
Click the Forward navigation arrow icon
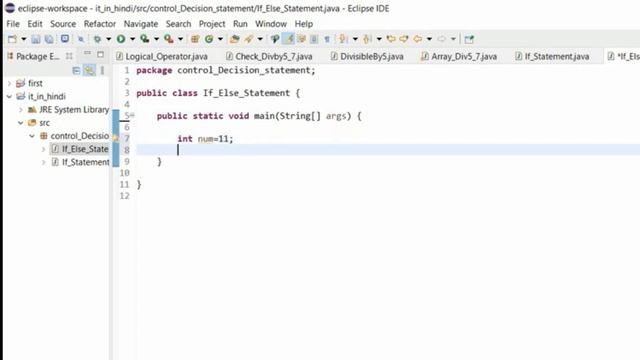[x=442, y=39]
